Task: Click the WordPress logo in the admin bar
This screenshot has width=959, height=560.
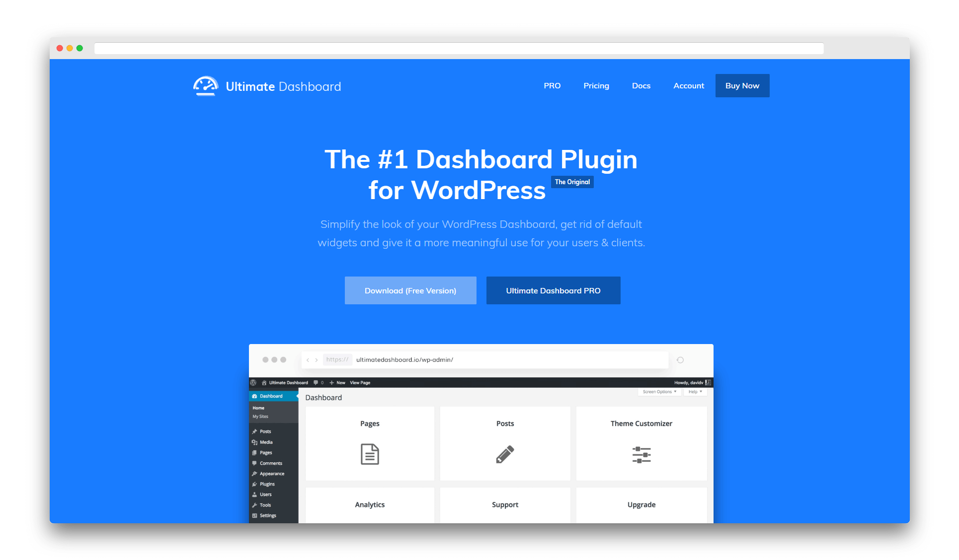Action: pyautogui.click(x=253, y=383)
